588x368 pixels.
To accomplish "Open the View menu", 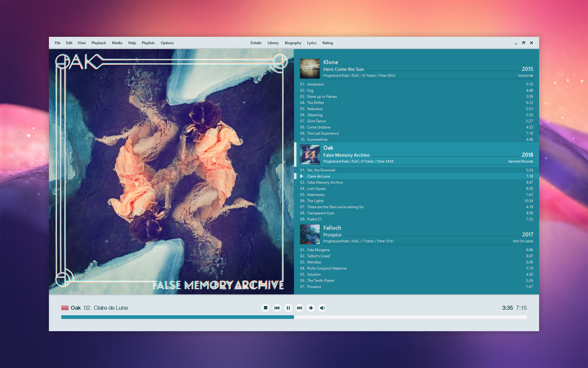I will pos(82,43).
